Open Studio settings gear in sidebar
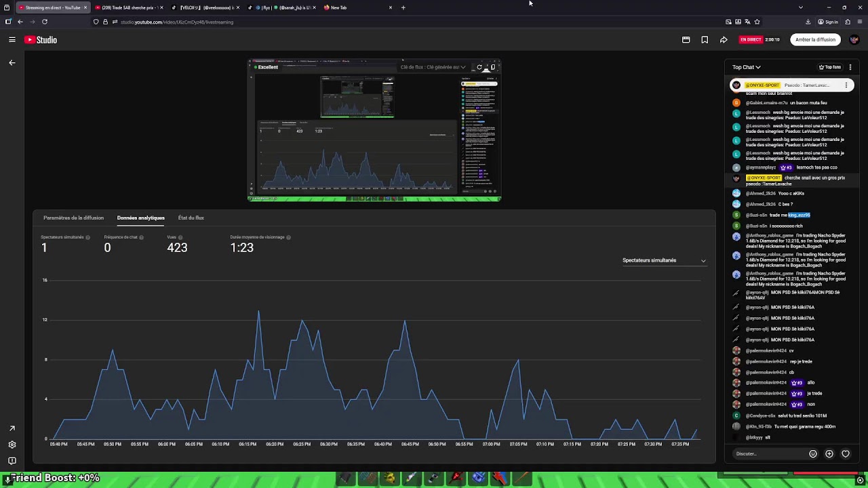 pos(12,445)
